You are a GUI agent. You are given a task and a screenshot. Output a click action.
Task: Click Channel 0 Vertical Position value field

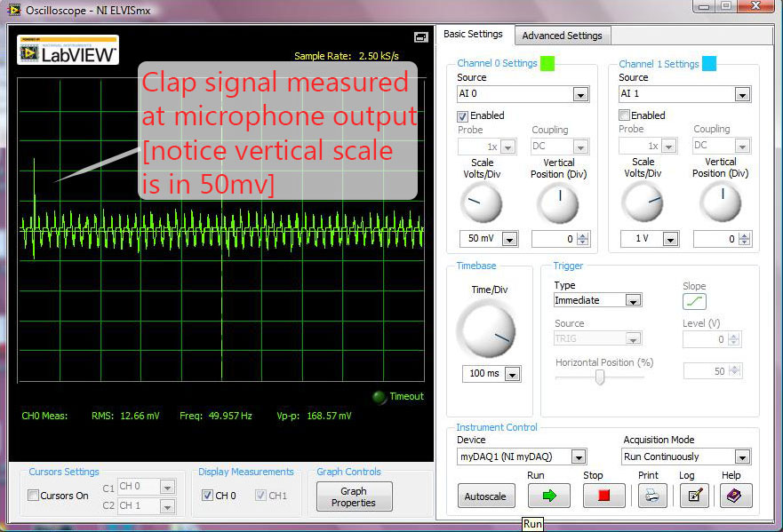(x=554, y=239)
